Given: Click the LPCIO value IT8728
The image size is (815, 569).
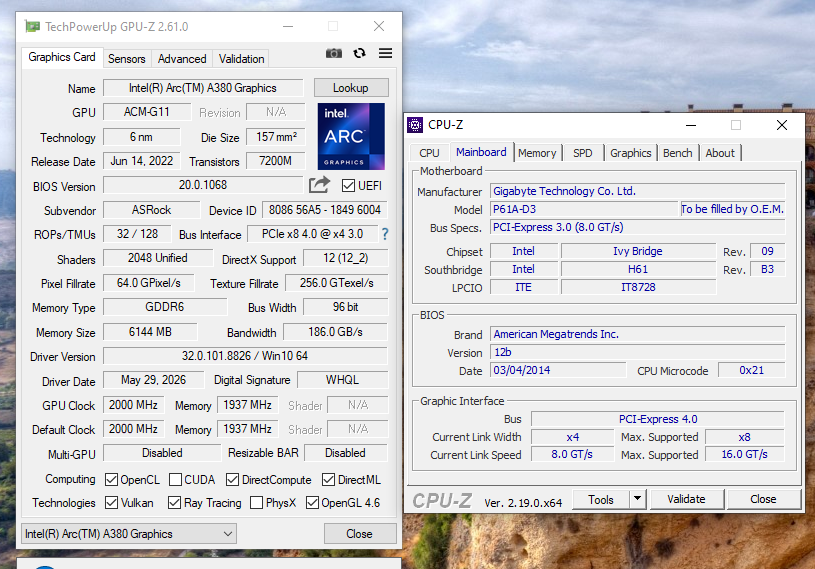Looking at the screenshot, I should tap(638, 287).
